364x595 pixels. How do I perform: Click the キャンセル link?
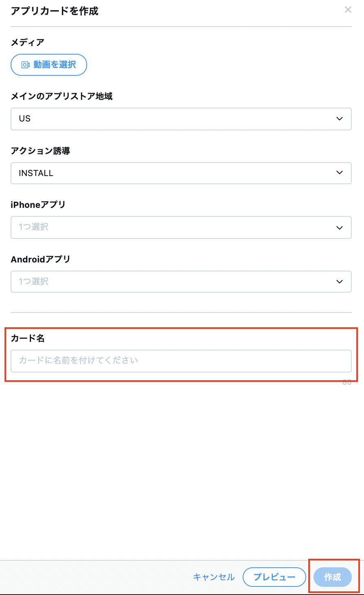pos(213,577)
